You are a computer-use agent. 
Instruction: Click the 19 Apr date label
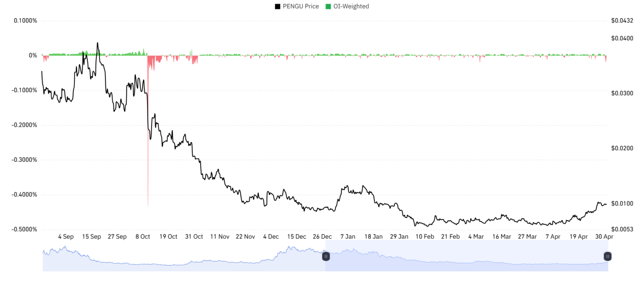click(579, 237)
